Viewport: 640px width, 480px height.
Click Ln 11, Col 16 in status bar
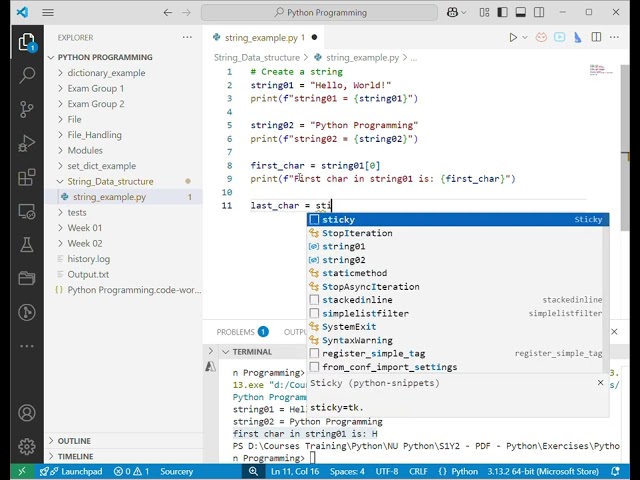coord(295,471)
